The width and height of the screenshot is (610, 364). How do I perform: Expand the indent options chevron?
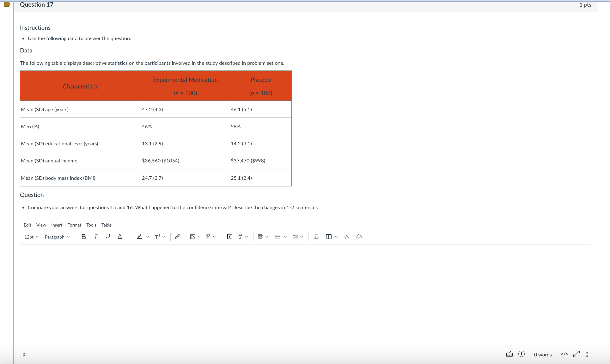tap(302, 237)
